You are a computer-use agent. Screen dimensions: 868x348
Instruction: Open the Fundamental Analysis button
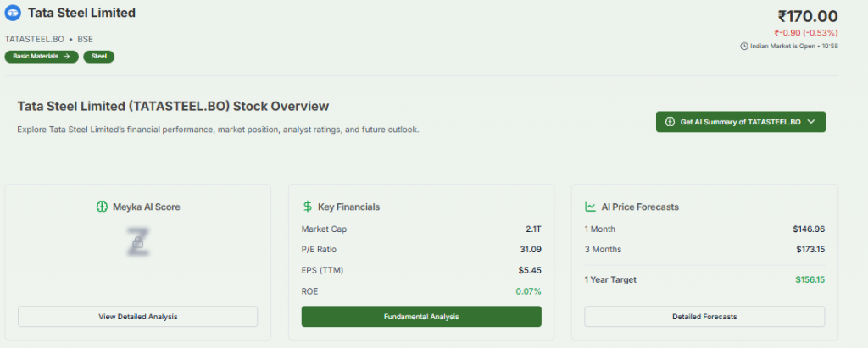tap(421, 317)
